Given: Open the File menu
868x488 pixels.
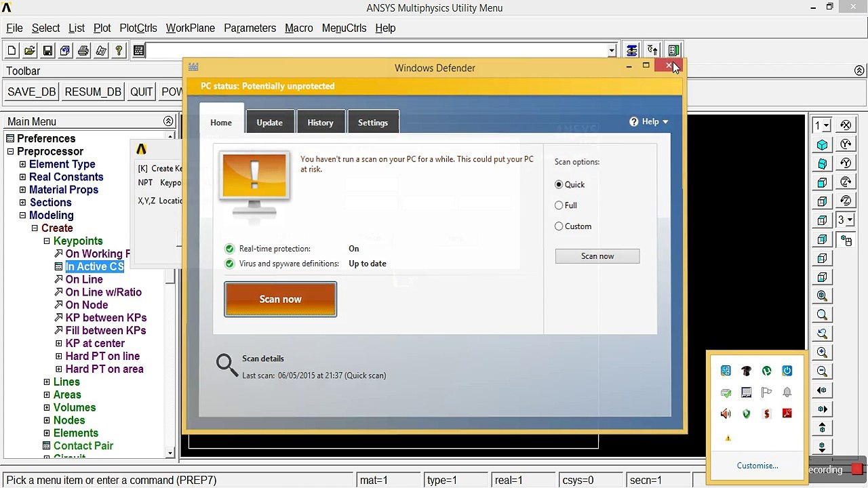Looking at the screenshot, I should (14, 28).
